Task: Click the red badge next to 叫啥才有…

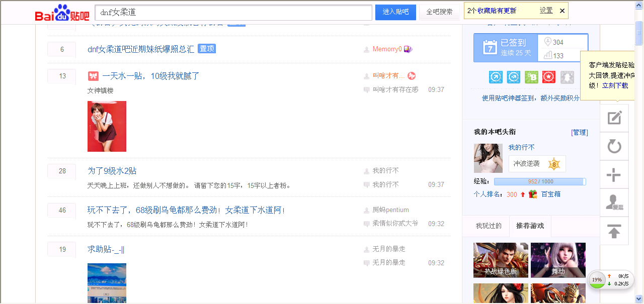Action: point(412,76)
